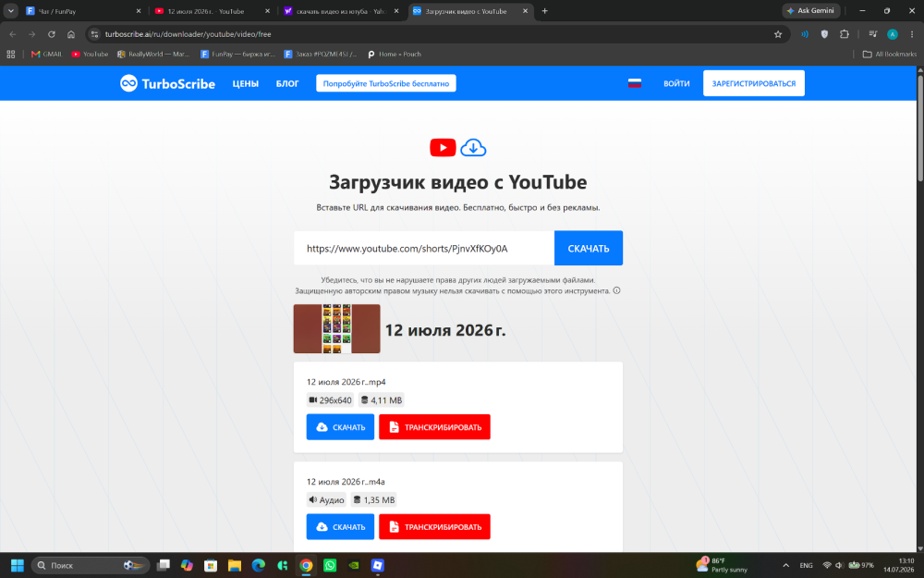The image size is (924, 578).
Task: Open the TurboScribe logo homepage link
Action: click(x=167, y=83)
